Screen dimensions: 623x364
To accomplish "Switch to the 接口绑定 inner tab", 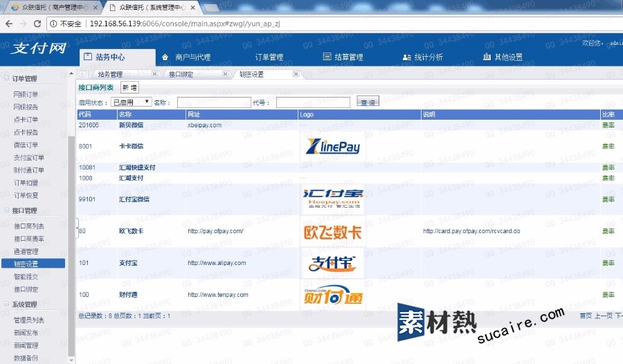I will point(181,74).
